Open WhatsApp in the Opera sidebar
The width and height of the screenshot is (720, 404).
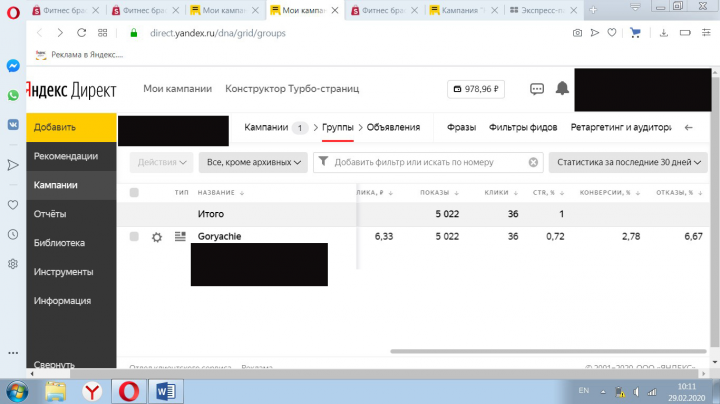(13, 95)
